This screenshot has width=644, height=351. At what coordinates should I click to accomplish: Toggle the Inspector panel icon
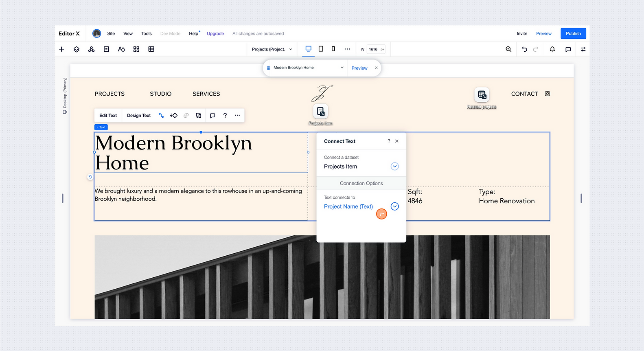pyautogui.click(x=583, y=49)
